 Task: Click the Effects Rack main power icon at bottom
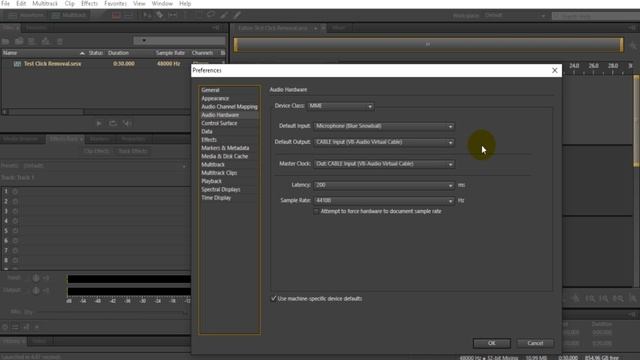5,327
